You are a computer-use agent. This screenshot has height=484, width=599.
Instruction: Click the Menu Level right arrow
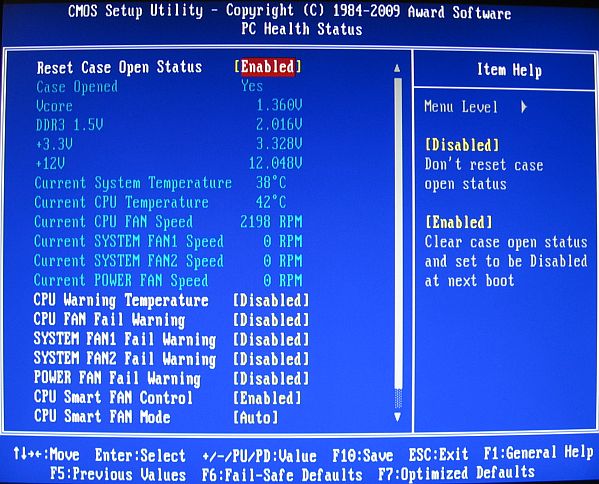(x=524, y=107)
